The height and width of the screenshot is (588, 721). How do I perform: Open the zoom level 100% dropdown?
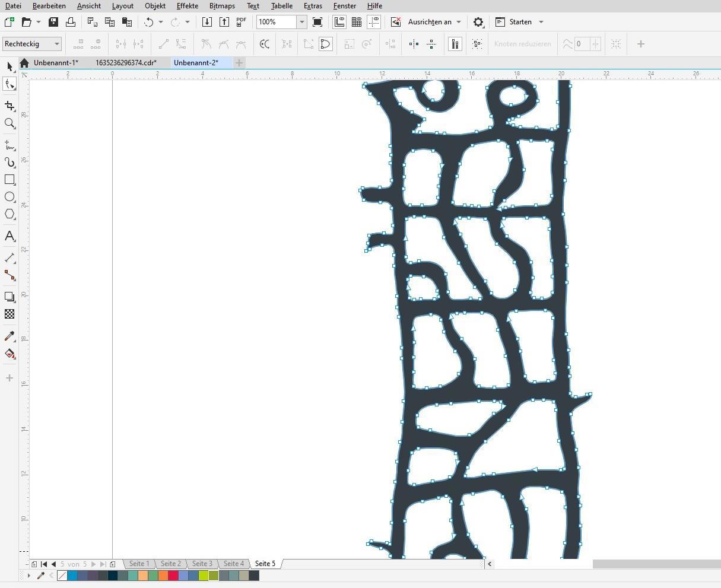(301, 22)
